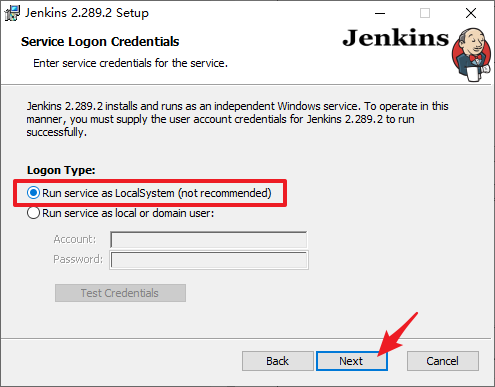Click the Jenkins installer icon in title bar
495x387 pixels.
click(x=12, y=13)
